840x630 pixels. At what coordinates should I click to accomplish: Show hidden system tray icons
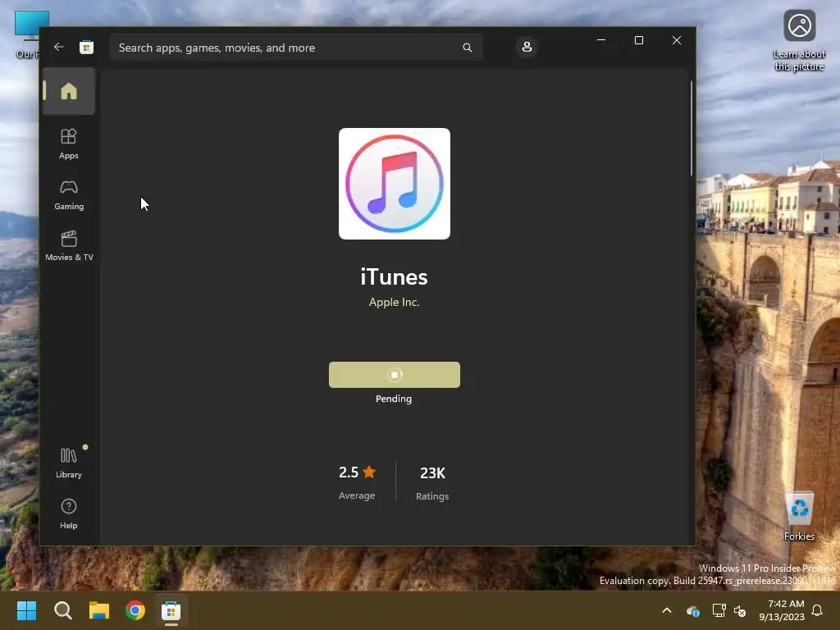tap(667, 610)
